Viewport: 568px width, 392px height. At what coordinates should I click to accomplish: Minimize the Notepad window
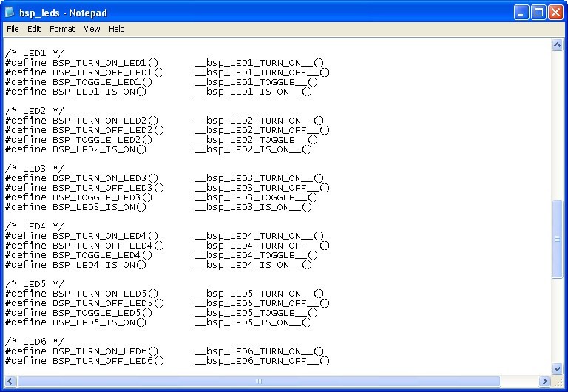tap(521, 13)
